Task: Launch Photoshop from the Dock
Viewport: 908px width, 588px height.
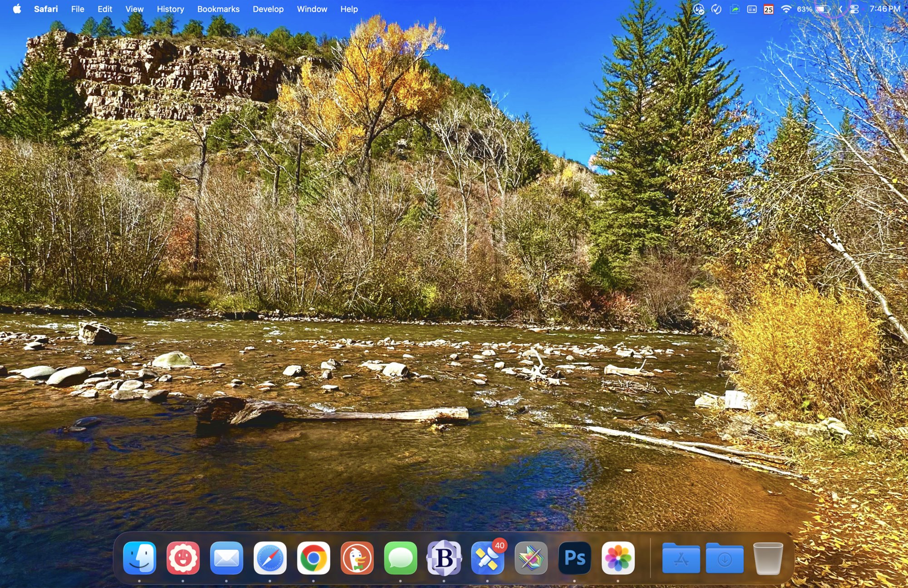Action: 574,558
